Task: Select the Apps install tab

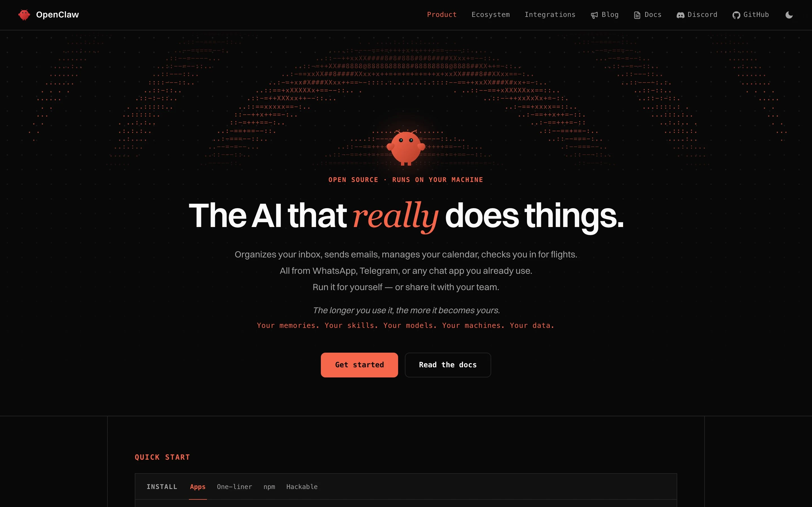Action: 198,486
